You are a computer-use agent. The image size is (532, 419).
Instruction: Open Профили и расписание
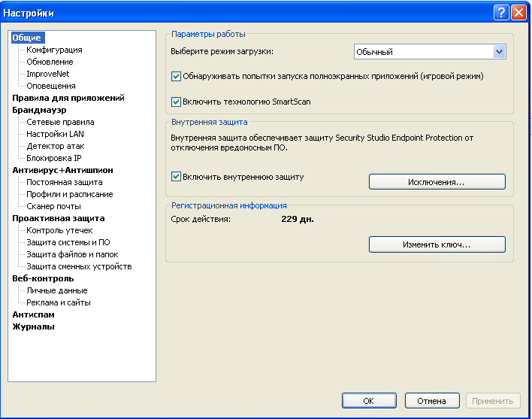70,194
